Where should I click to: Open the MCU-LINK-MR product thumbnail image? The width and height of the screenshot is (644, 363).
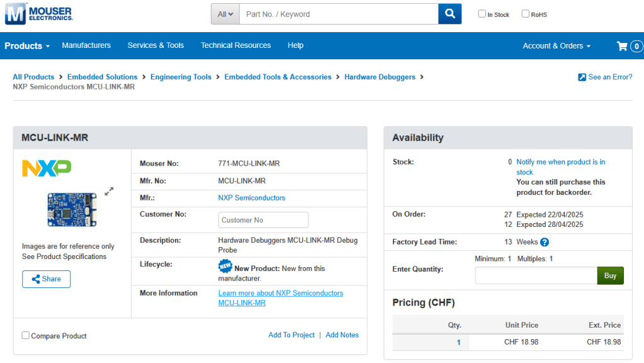(x=72, y=209)
